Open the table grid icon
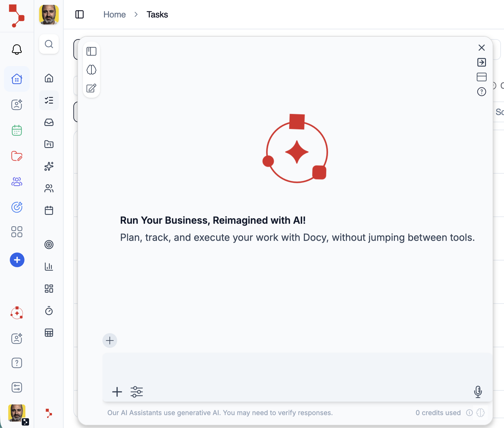Viewport: 504px width, 428px height. (49, 333)
